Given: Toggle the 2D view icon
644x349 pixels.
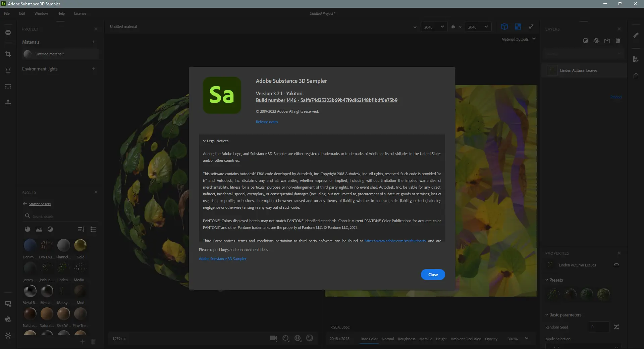Looking at the screenshot, I should pos(518,27).
